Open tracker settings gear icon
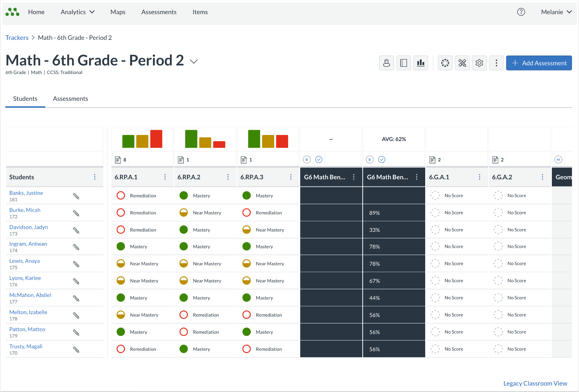Viewport: 579px width, 392px height. coord(479,63)
